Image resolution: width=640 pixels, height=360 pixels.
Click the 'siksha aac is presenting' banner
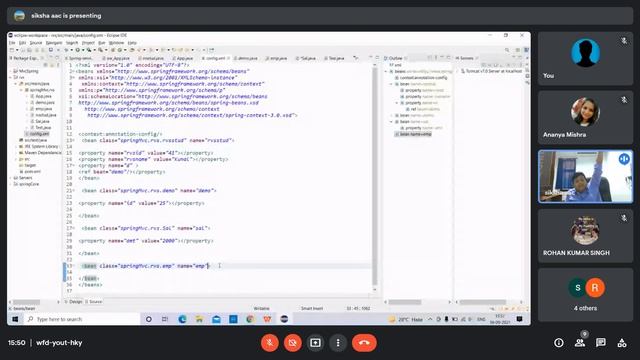pyautogui.click(x=320, y=16)
